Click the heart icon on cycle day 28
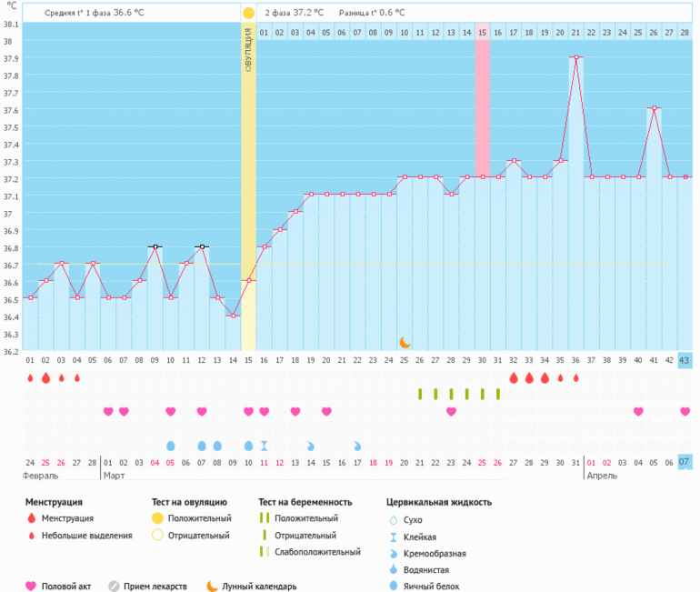This screenshot has width=700, height=592. coord(451,412)
